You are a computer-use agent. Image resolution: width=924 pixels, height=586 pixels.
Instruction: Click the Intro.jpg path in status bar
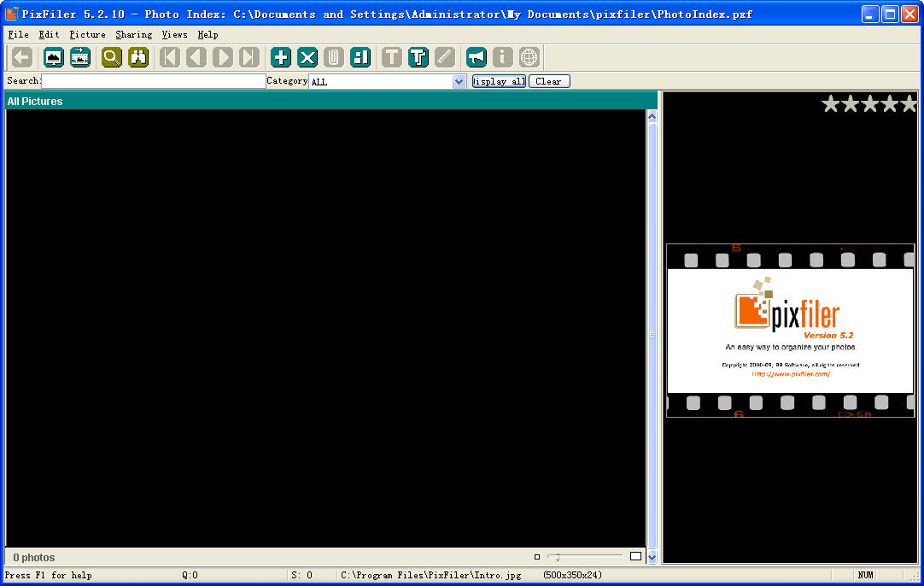coord(430,575)
